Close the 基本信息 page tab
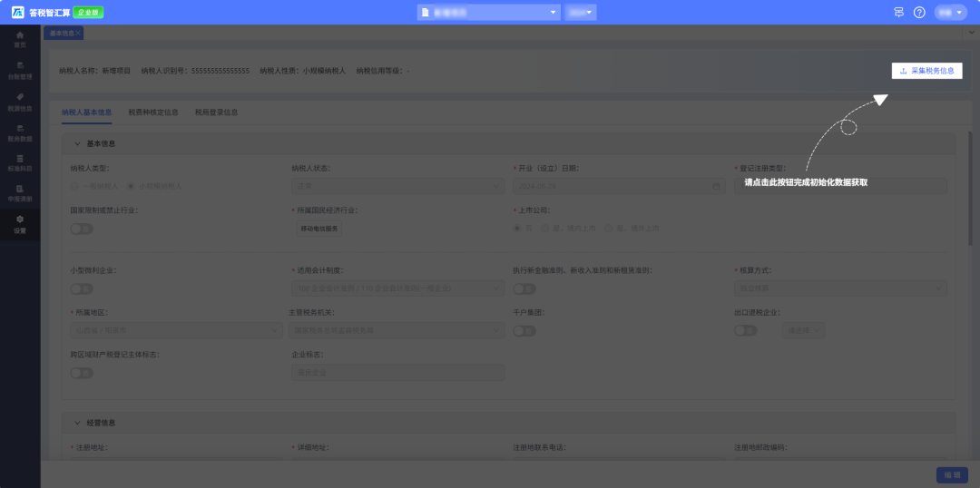The height and width of the screenshot is (488, 980). 78,33
